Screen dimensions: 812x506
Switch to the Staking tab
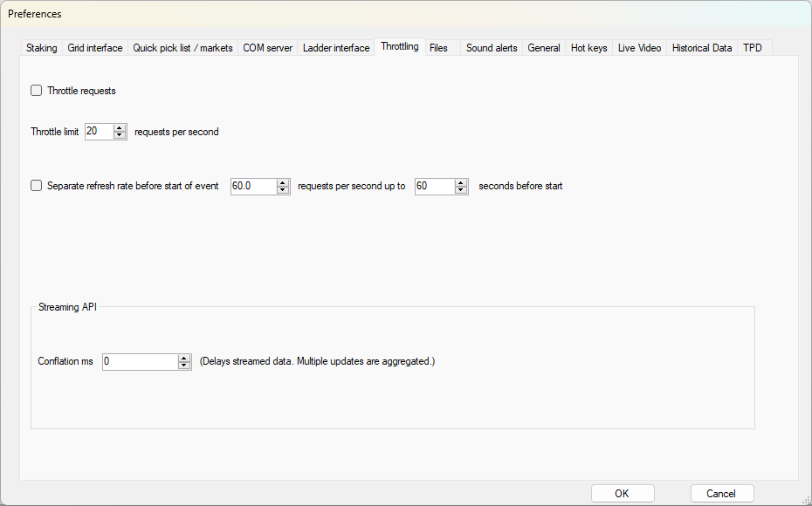point(41,48)
